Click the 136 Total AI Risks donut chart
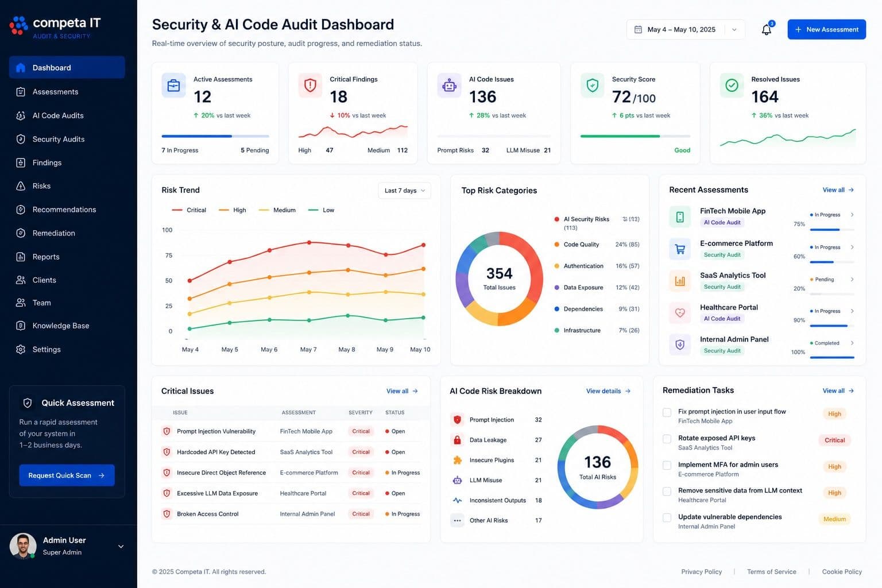This screenshot has width=882, height=588. (598, 467)
